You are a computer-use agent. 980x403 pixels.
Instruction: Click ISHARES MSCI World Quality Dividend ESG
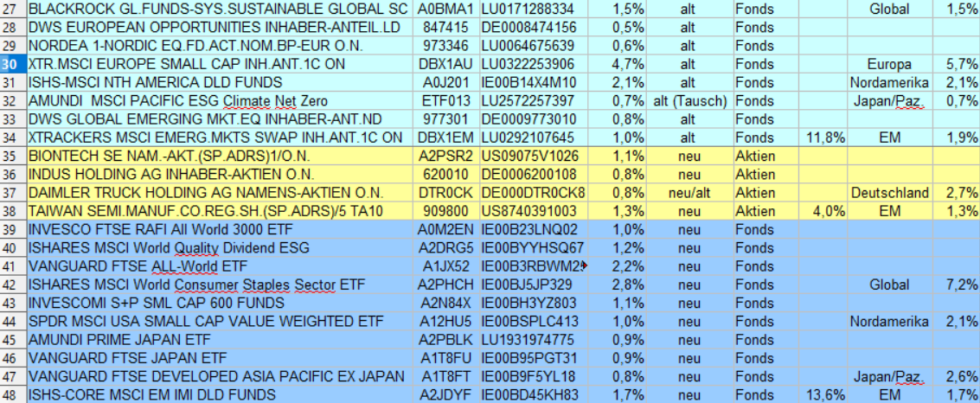(x=220, y=248)
